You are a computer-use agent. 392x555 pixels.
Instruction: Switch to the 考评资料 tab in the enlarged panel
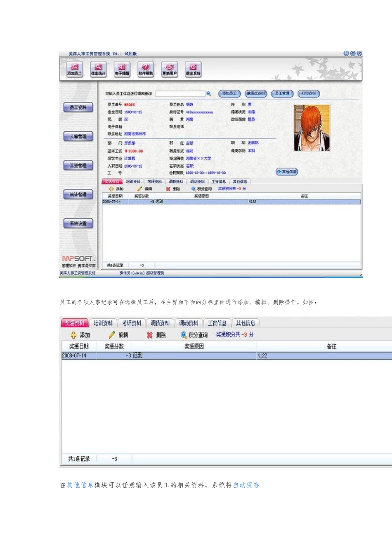tap(132, 323)
